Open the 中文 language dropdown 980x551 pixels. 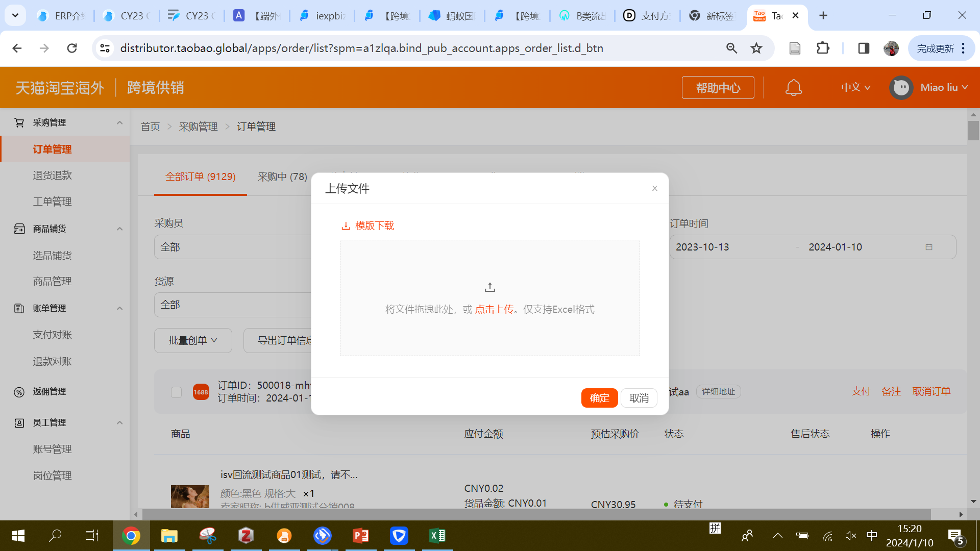855,87
